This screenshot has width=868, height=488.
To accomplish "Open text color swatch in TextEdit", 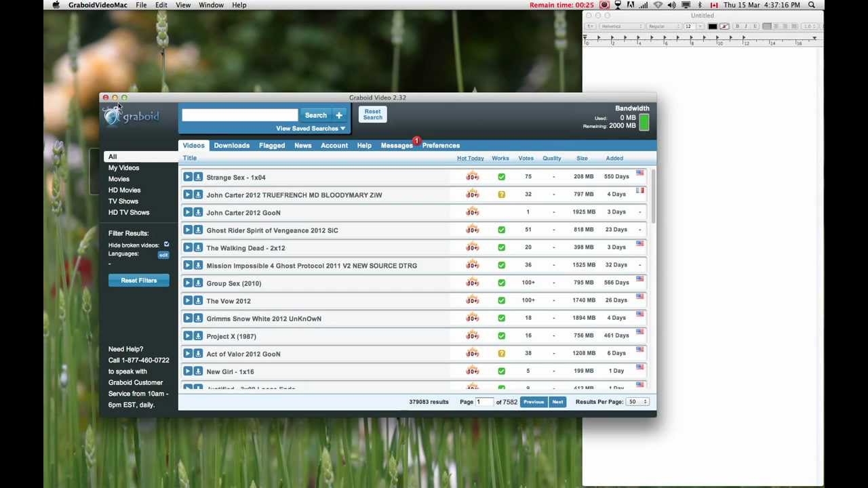I will click(712, 26).
